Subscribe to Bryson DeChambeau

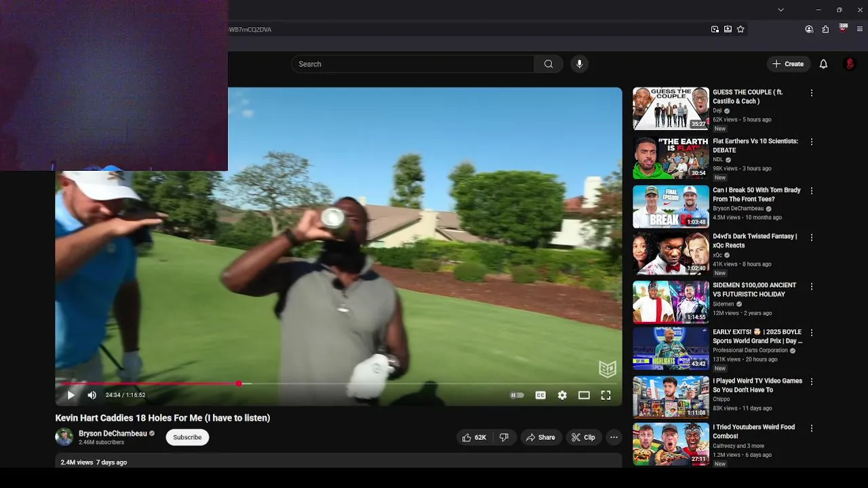(187, 437)
